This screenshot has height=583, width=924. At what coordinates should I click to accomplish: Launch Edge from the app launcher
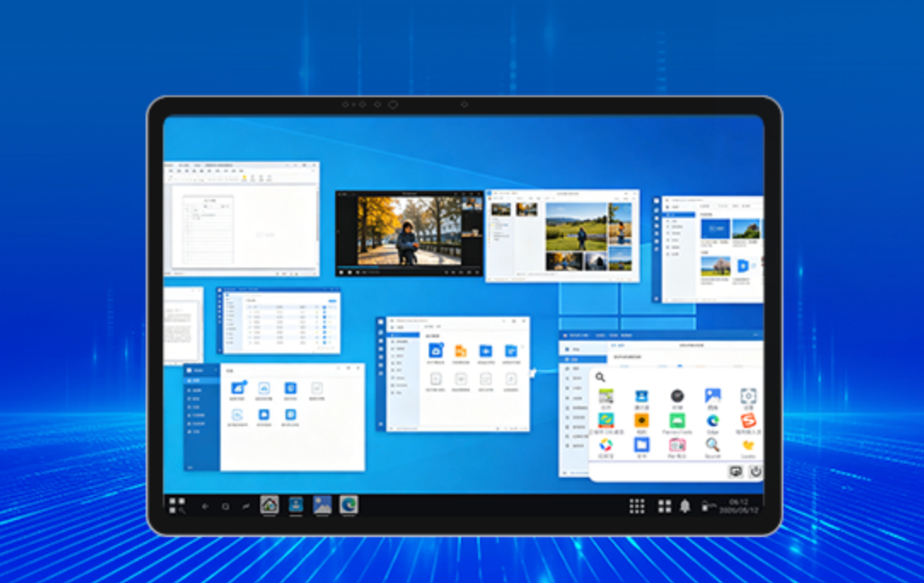point(713,420)
